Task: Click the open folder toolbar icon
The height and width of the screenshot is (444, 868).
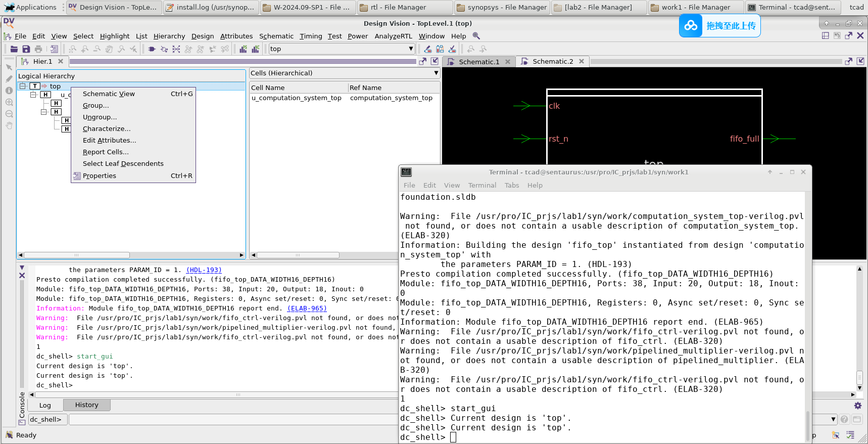Action: point(14,49)
